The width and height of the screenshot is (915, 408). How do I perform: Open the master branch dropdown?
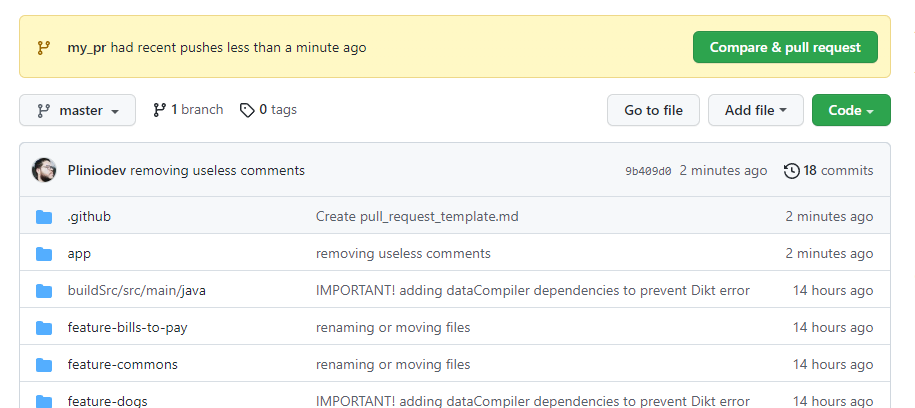click(x=78, y=110)
